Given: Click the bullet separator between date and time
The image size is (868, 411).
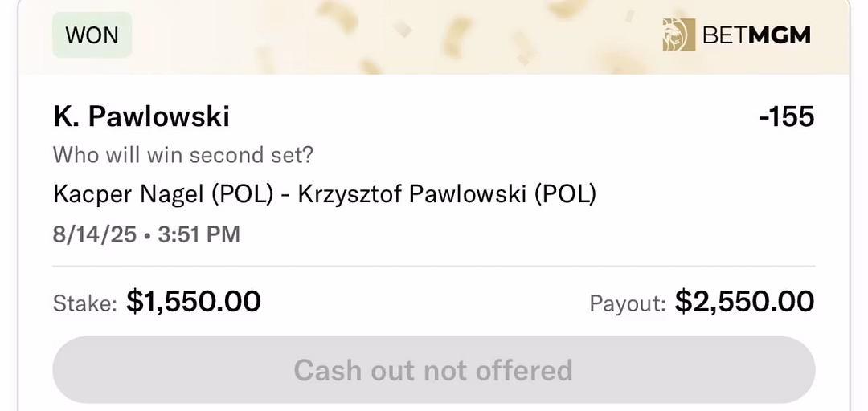Looking at the screenshot, I should tap(149, 234).
